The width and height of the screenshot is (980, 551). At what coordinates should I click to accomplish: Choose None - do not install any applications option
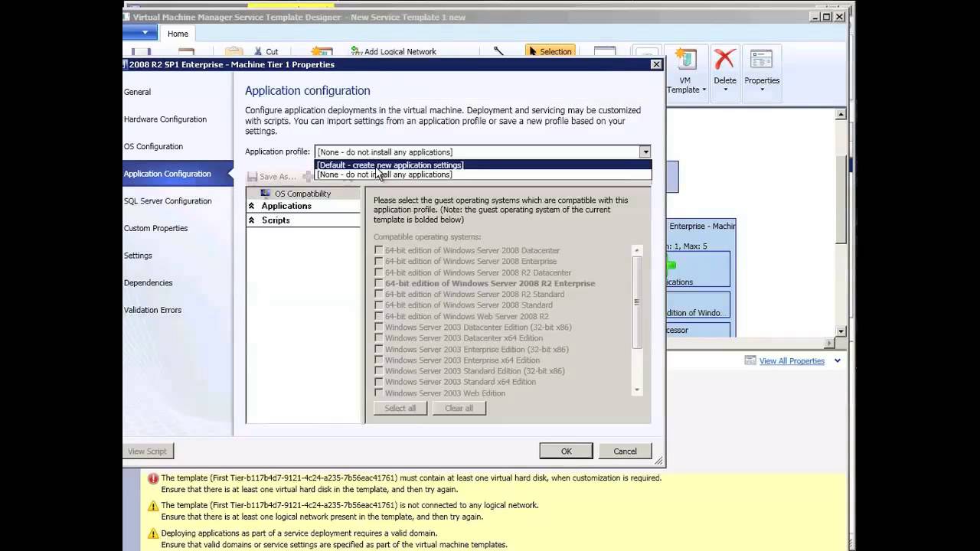coord(483,174)
